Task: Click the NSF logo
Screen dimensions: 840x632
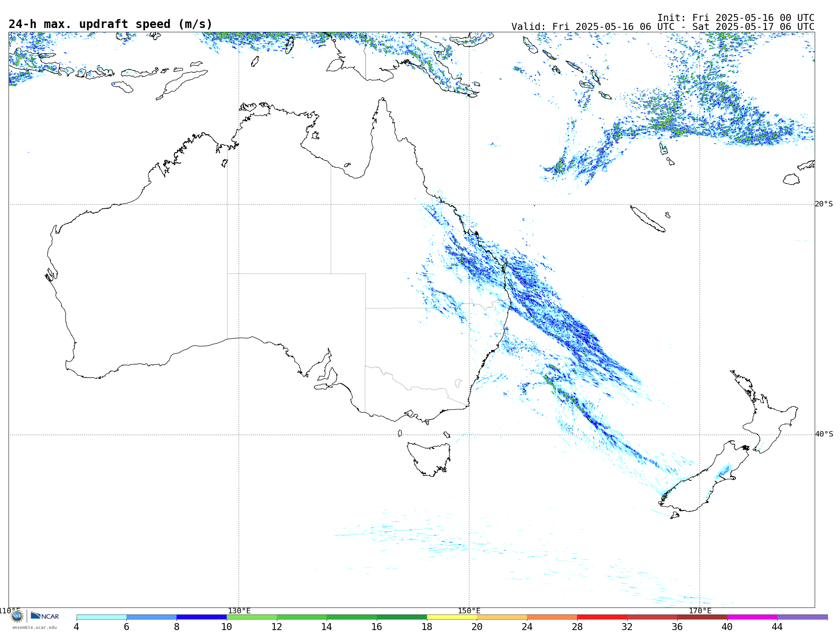Action: (x=17, y=616)
